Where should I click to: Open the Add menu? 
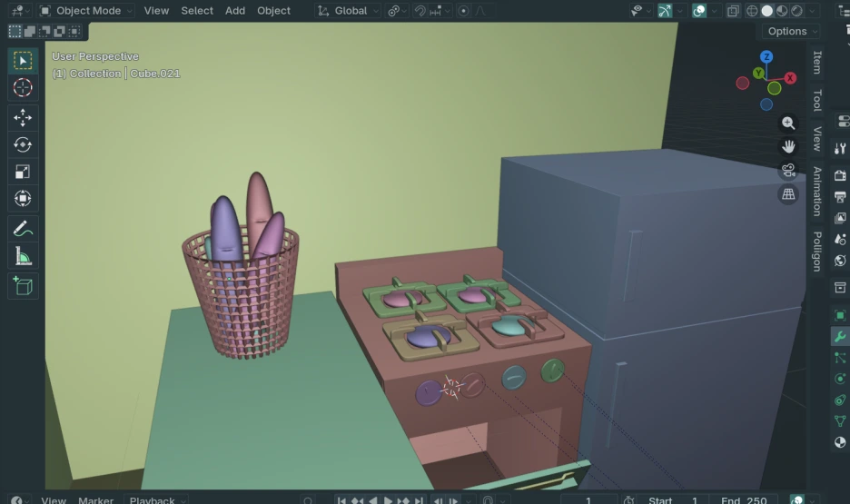(x=234, y=11)
